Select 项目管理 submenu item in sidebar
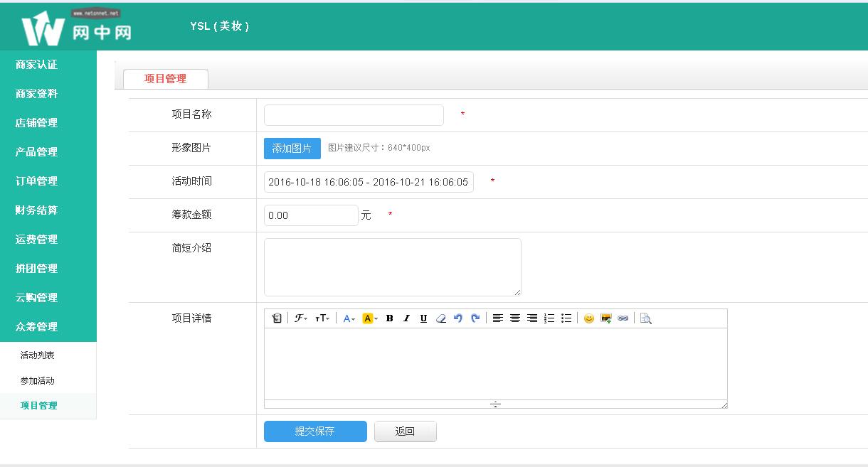Screen dimensions: 868x467 [38, 406]
